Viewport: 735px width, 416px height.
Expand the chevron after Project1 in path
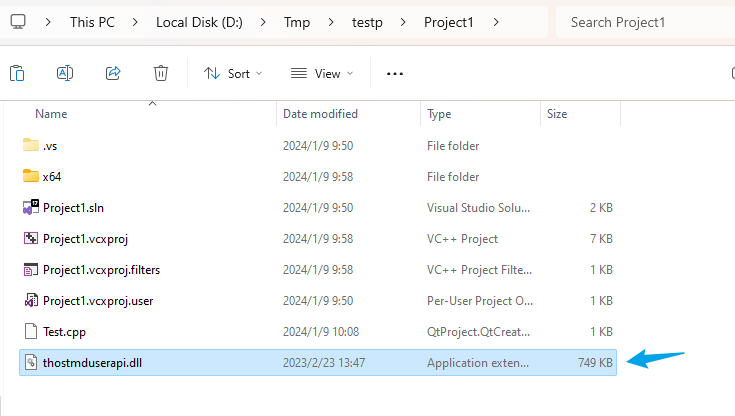tap(496, 22)
